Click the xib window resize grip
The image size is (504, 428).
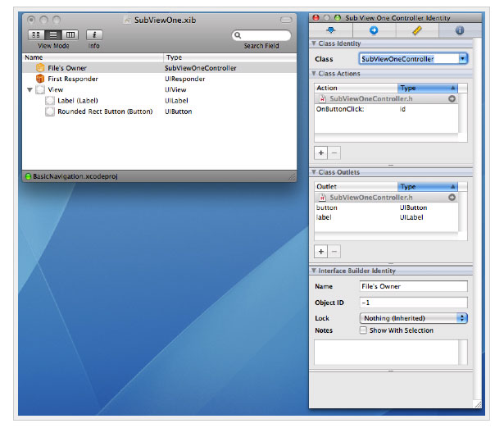pyautogui.click(x=293, y=176)
